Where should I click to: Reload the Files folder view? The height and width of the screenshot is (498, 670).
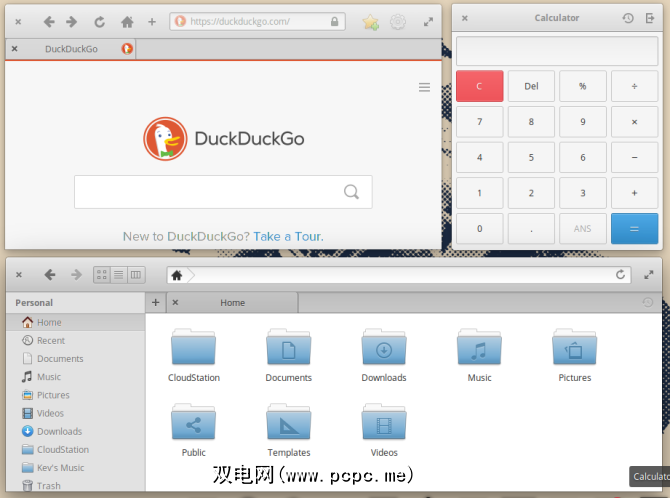pyautogui.click(x=620, y=274)
